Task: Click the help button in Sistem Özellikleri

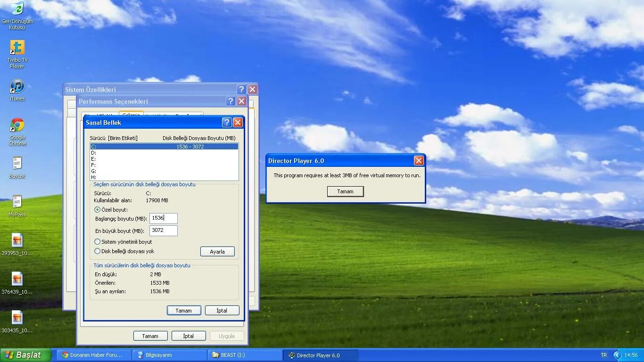Action: (241, 90)
